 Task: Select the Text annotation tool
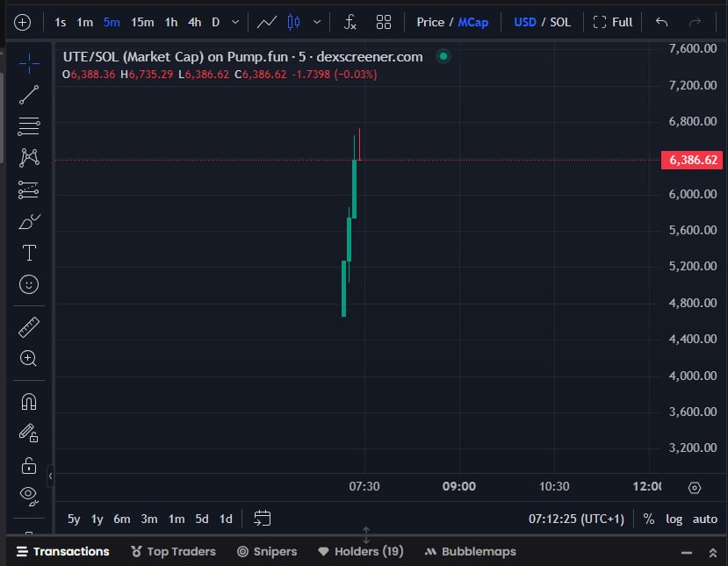[x=29, y=253]
